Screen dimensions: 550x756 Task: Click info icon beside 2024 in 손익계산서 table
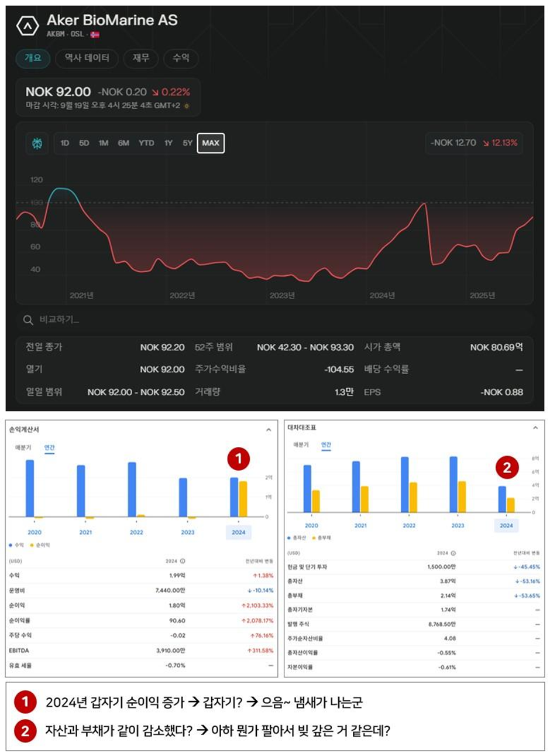click(183, 561)
